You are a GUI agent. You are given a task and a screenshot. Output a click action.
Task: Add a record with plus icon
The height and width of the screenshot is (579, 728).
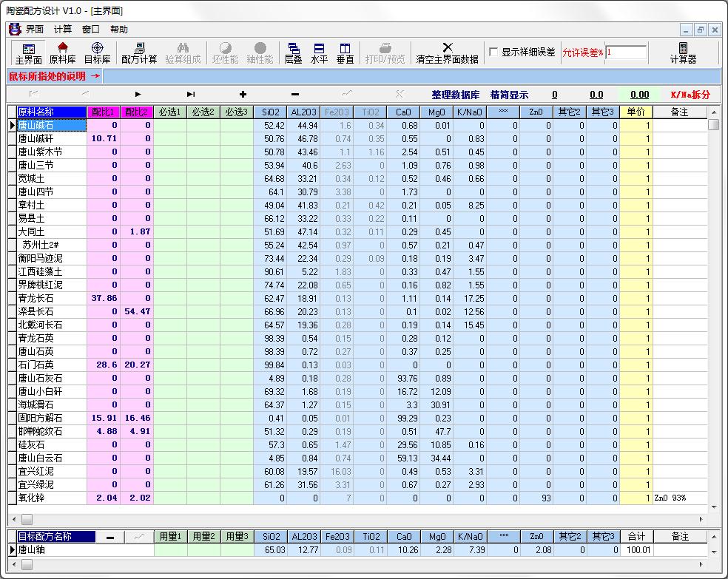(x=243, y=94)
